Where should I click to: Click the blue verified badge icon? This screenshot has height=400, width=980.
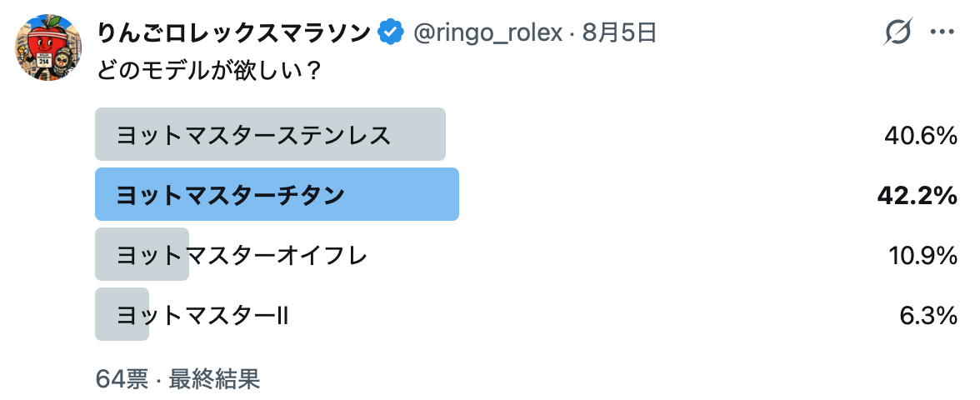pyautogui.click(x=392, y=32)
